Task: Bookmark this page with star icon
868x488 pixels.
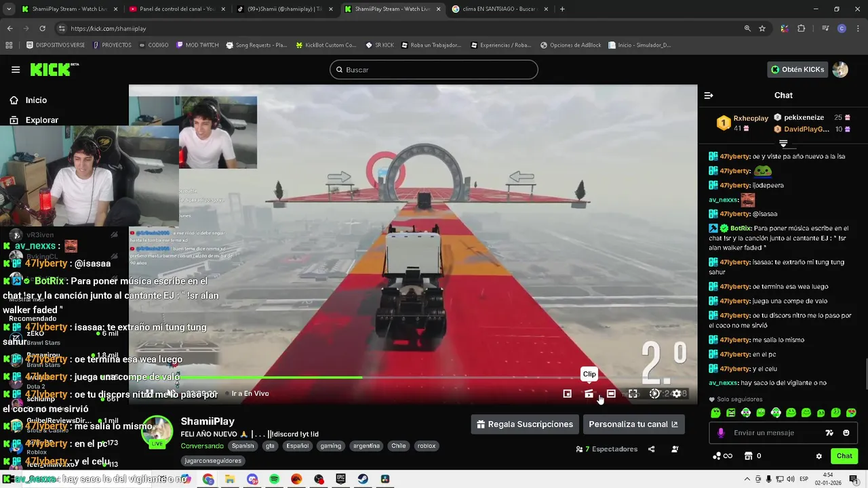Action: click(762, 28)
